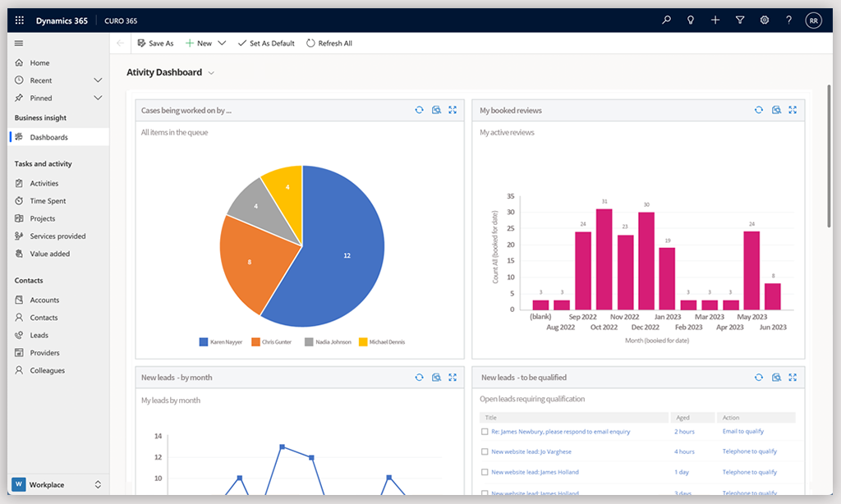Open Accounts under Contacts
The width and height of the screenshot is (841, 504).
(x=44, y=300)
